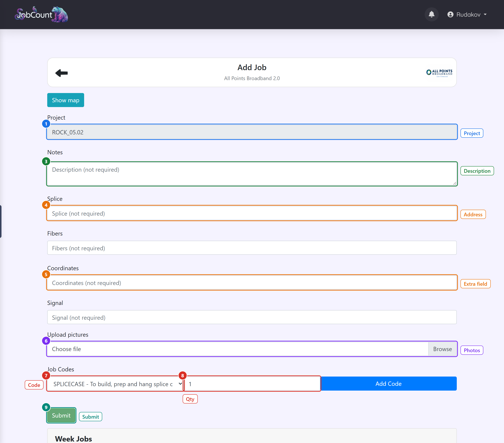This screenshot has width=504, height=443.
Task: Click the Splice input field
Action: pyautogui.click(x=252, y=213)
